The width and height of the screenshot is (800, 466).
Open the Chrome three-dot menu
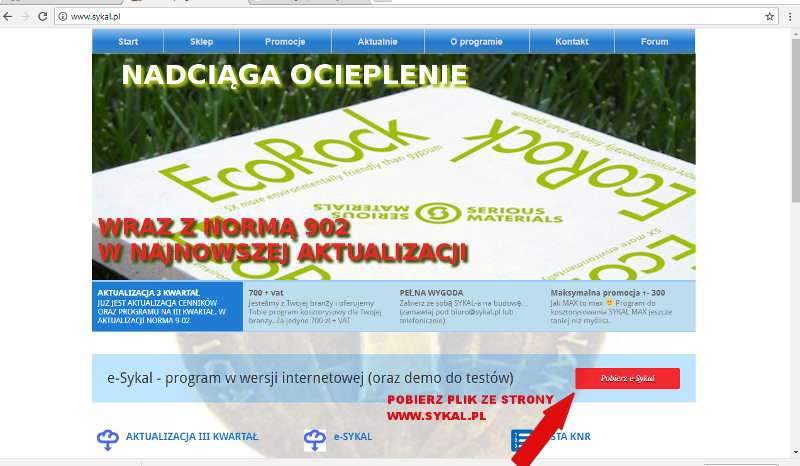790,16
